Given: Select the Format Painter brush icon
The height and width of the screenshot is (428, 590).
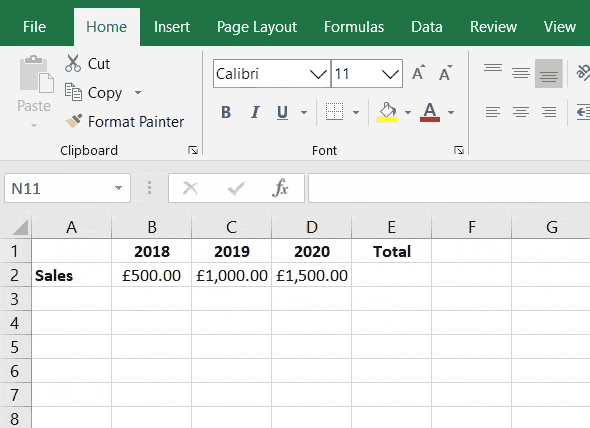Looking at the screenshot, I should coord(74,121).
